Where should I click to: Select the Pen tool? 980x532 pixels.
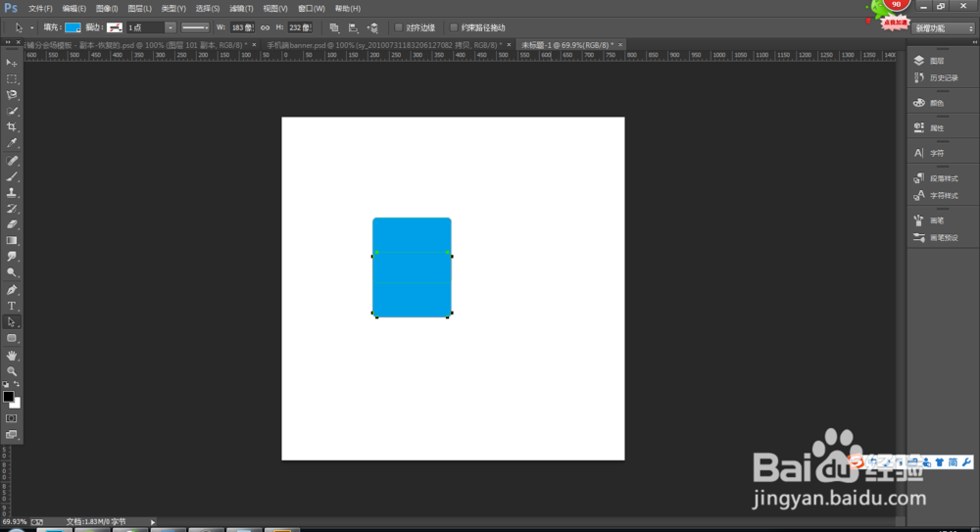pyautogui.click(x=12, y=290)
